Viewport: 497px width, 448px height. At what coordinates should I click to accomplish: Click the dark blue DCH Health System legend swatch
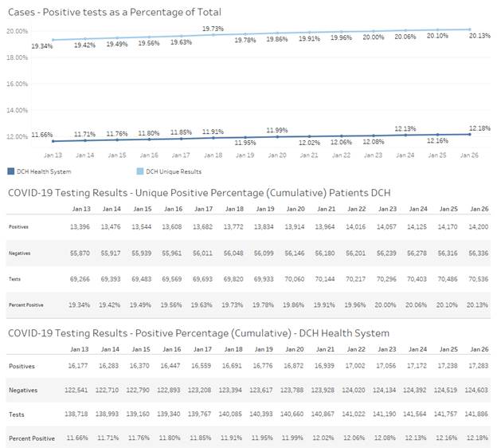point(10,171)
